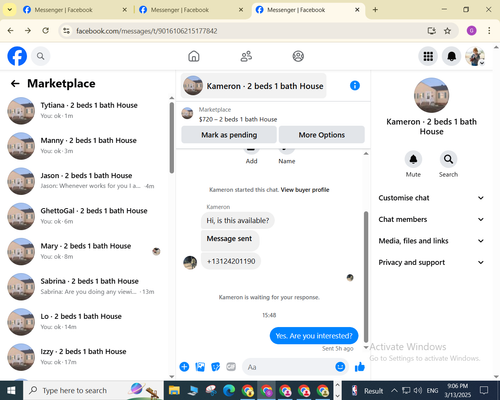Click More Options button

click(322, 135)
